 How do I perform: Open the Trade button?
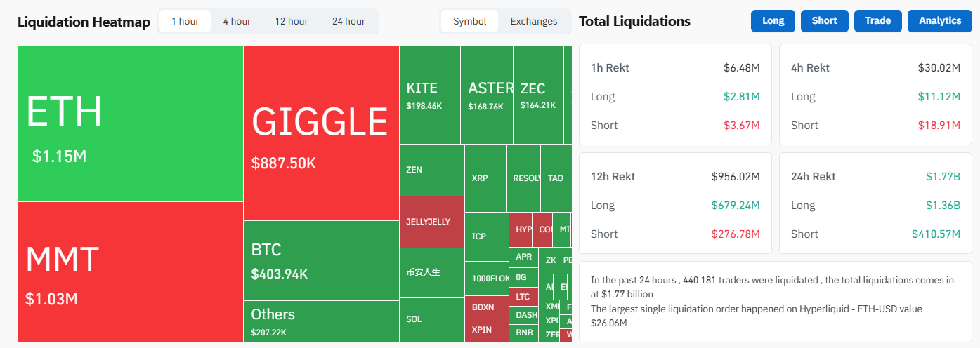877,21
